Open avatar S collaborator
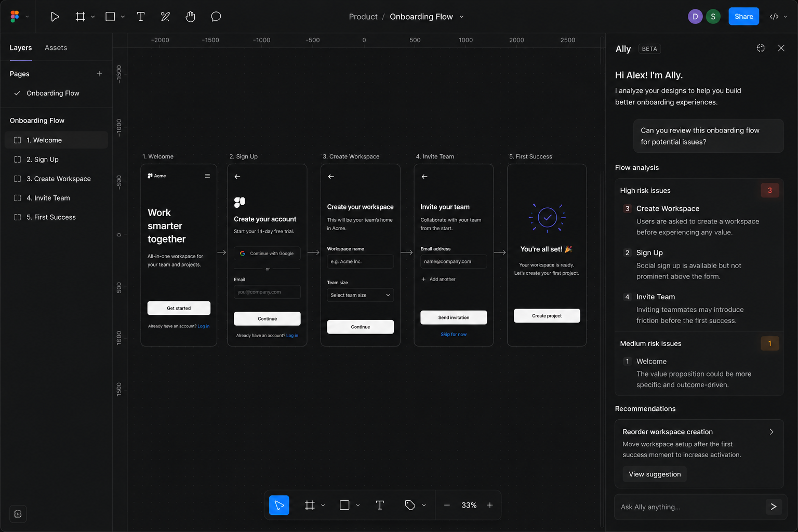This screenshot has width=798, height=532. point(713,17)
